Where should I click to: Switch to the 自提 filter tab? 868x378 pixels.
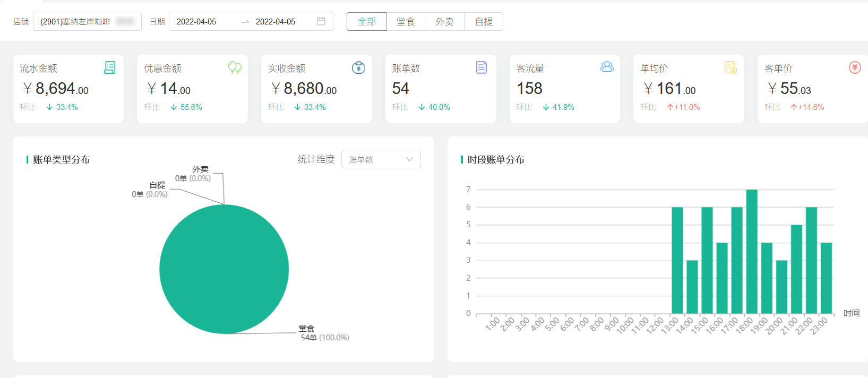(484, 22)
